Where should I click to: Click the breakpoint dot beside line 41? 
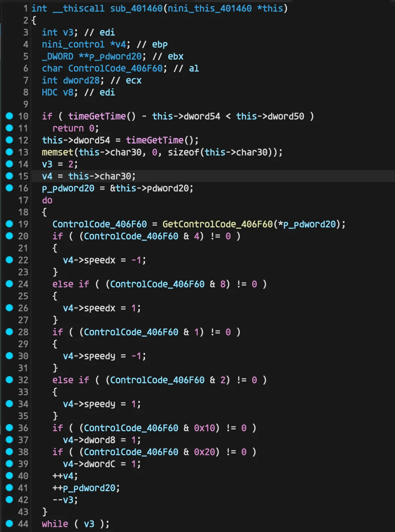pos(9,488)
